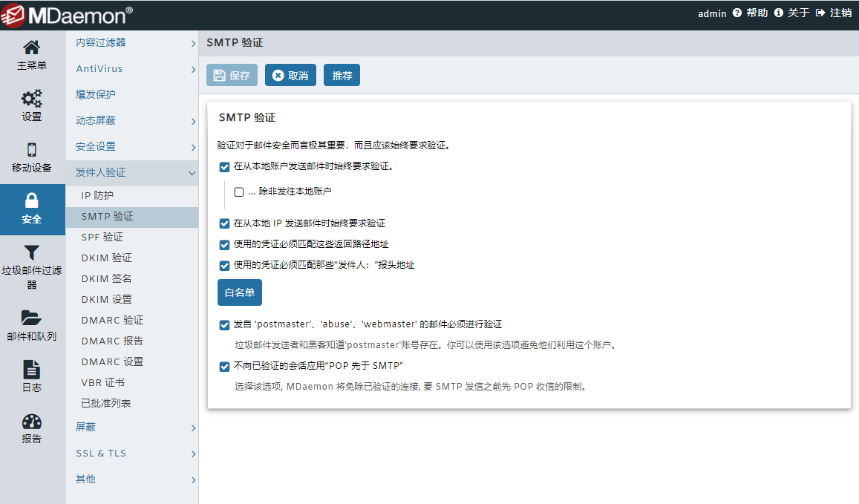Enable the 除非发往本地账户 checkbox

tap(239, 192)
